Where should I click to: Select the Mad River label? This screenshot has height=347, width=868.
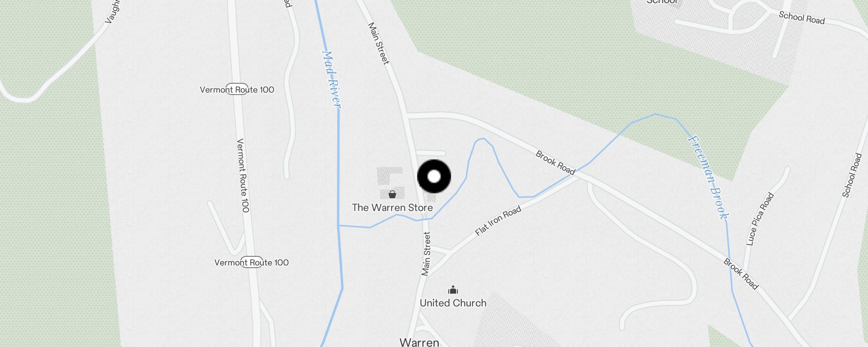pyautogui.click(x=332, y=79)
